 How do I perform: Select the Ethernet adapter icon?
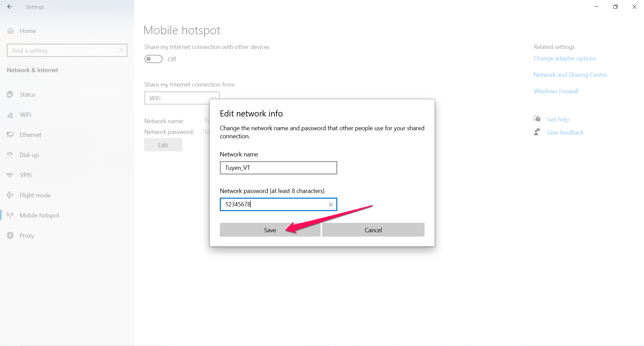(x=10, y=135)
